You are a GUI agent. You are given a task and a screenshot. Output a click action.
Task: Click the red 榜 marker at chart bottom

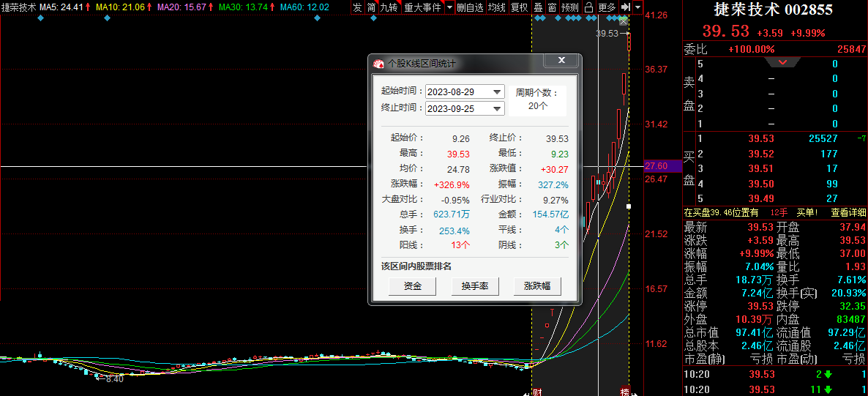click(625, 390)
